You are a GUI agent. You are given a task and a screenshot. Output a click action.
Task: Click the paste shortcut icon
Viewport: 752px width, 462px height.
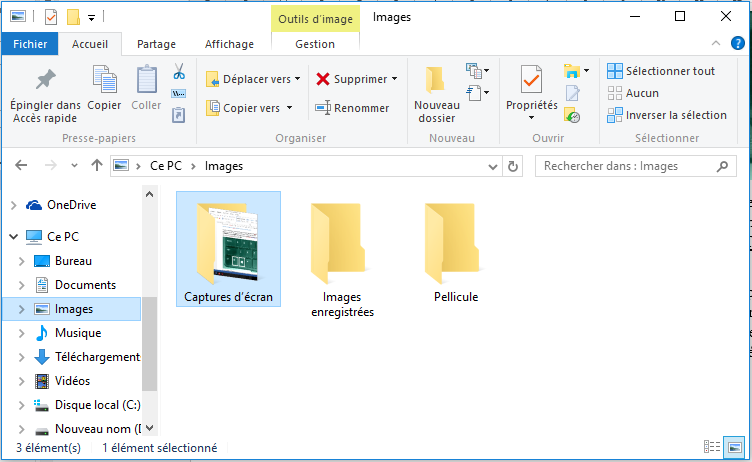click(x=178, y=115)
